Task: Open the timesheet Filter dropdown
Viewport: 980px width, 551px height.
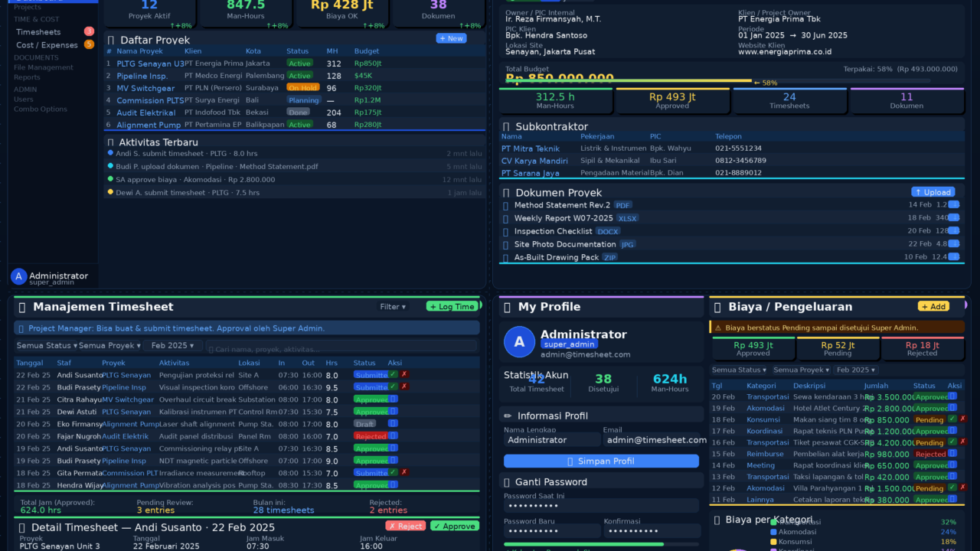Action: click(393, 307)
